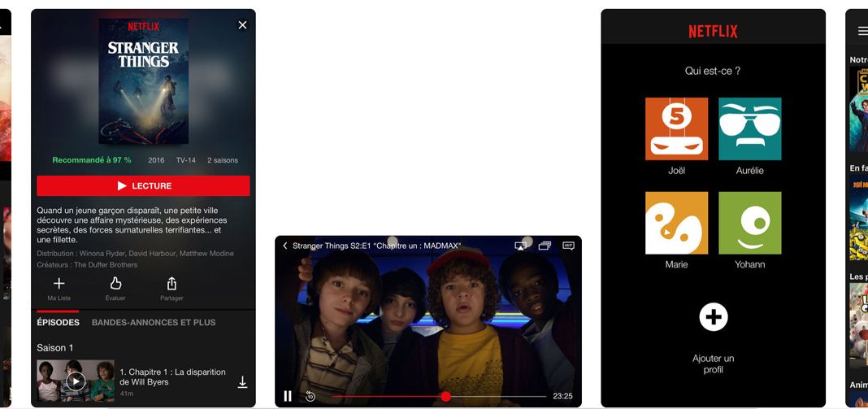
Task: Tap the add profile plus icon
Action: click(x=713, y=317)
